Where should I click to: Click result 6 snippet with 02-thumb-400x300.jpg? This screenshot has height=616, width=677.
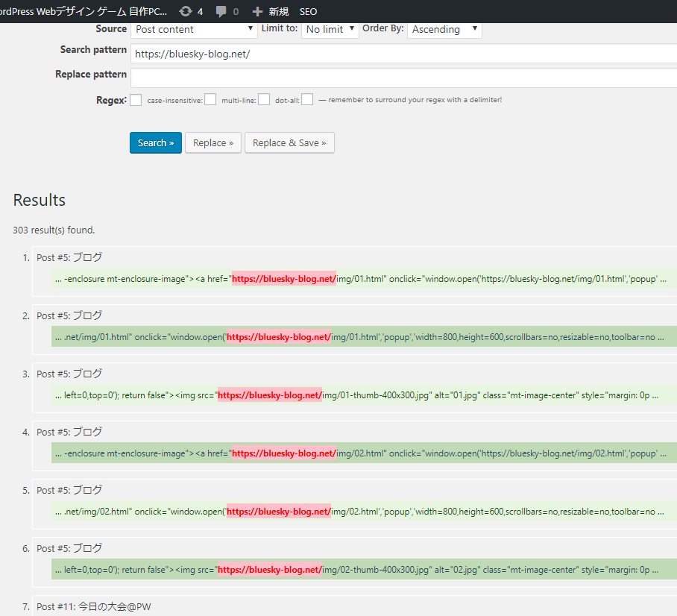tap(364, 570)
